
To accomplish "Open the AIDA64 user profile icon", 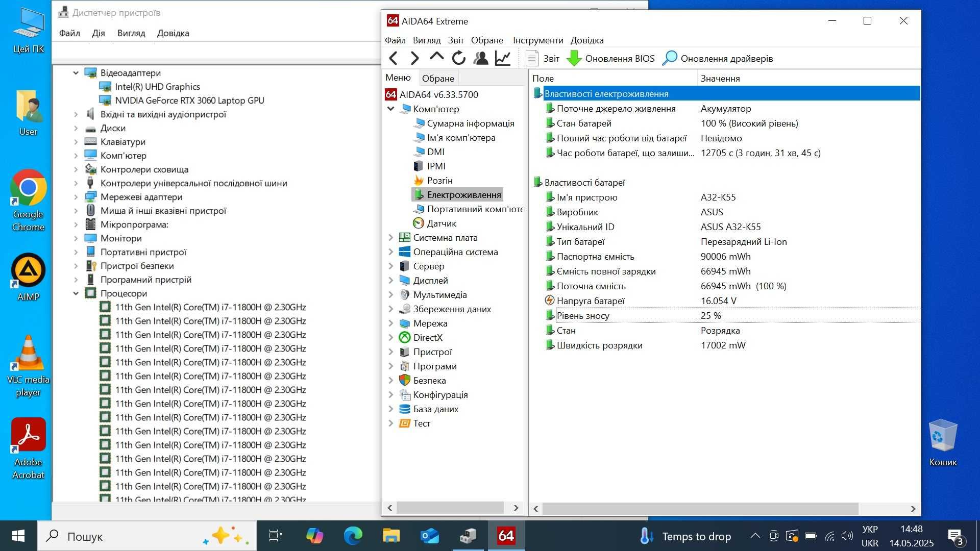I will pos(480,58).
